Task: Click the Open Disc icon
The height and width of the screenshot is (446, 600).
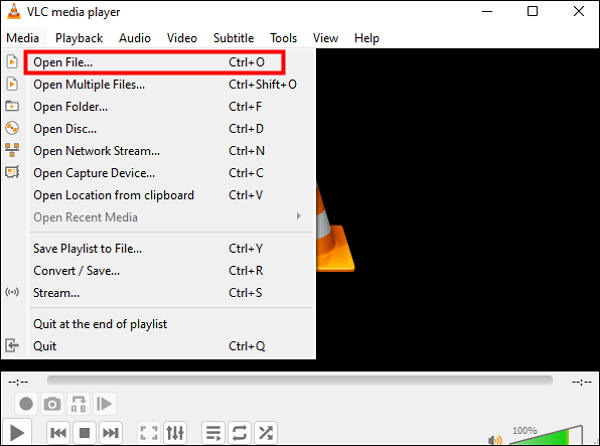Action: tap(12, 128)
